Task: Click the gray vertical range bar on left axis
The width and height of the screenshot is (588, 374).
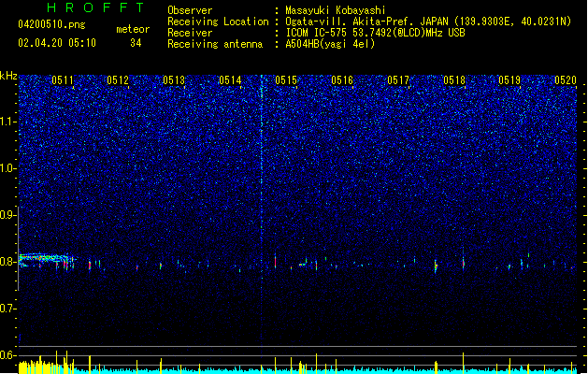Action: point(19,249)
